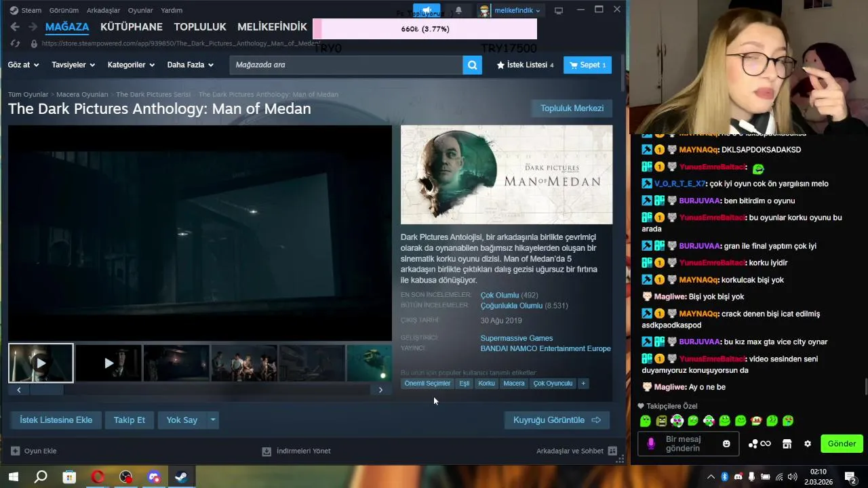Click the Önemli Seçimler tag
This screenshot has width=868, height=488.
(x=427, y=384)
